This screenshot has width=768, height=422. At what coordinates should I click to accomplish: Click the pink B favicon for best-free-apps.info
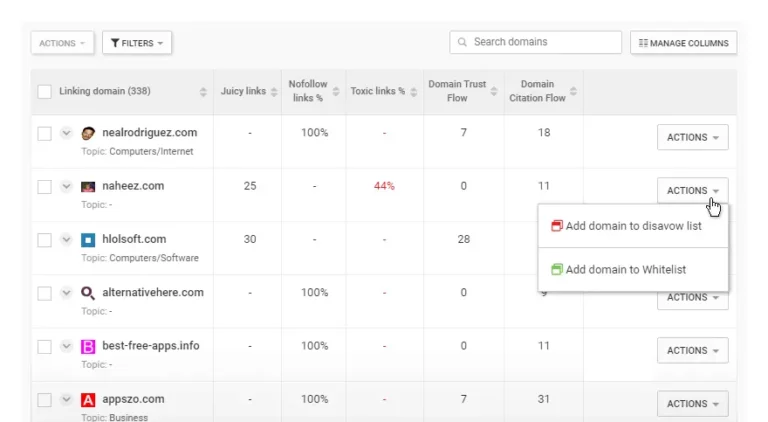point(88,347)
